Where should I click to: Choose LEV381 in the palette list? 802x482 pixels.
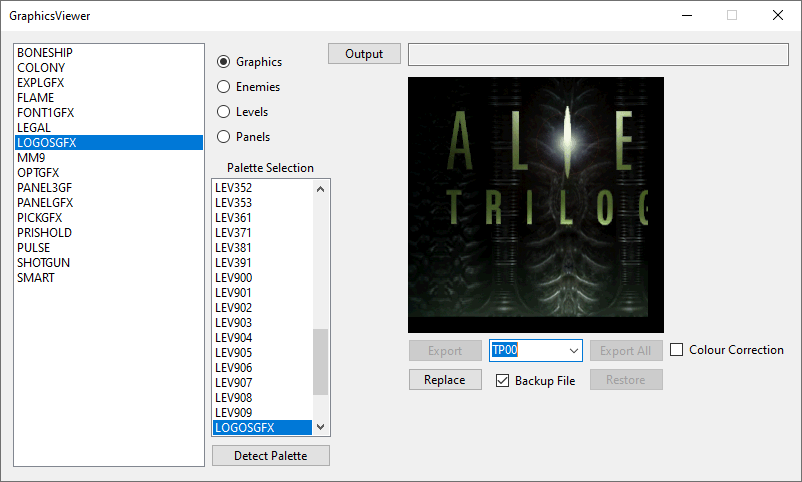[x=262, y=248]
